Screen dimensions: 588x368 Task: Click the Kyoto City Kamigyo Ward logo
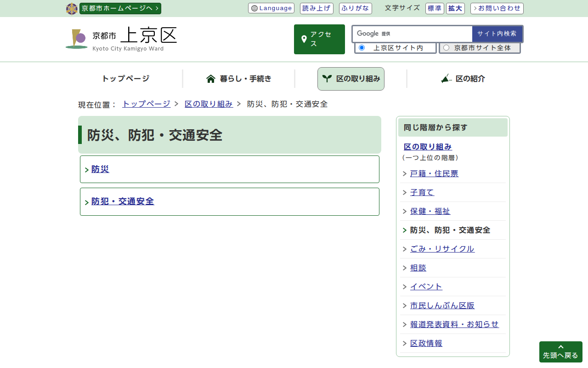(x=121, y=39)
